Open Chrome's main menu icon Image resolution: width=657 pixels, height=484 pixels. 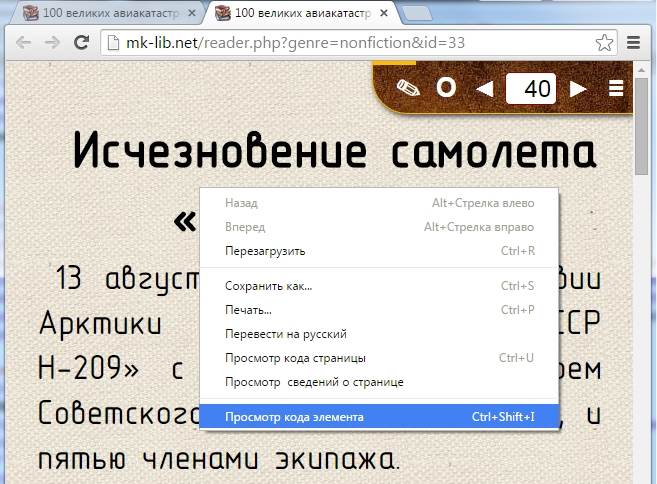(633, 42)
